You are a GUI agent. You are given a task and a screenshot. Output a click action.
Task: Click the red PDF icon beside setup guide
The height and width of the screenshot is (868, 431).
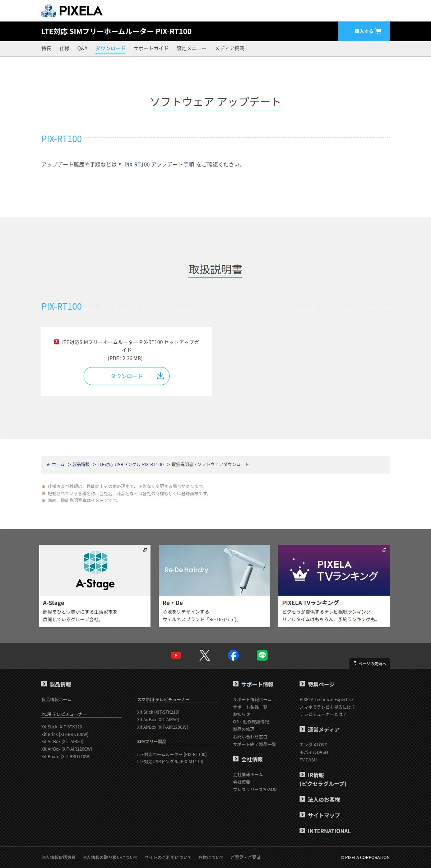point(56,342)
